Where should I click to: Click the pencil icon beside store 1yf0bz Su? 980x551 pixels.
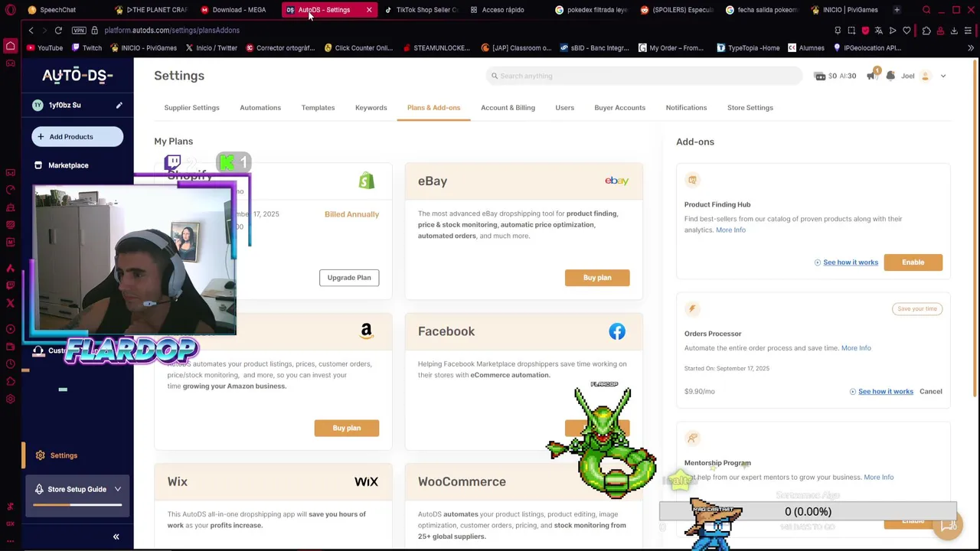tap(119, 105)
